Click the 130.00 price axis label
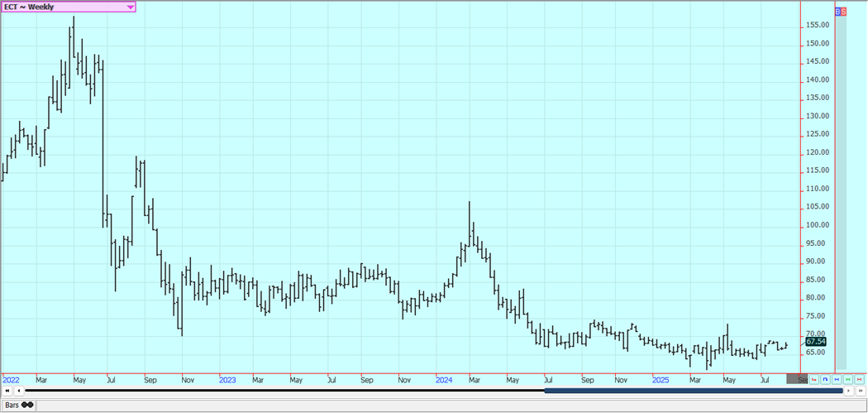The height and width of the screenshot is (413, 868). 817,116
